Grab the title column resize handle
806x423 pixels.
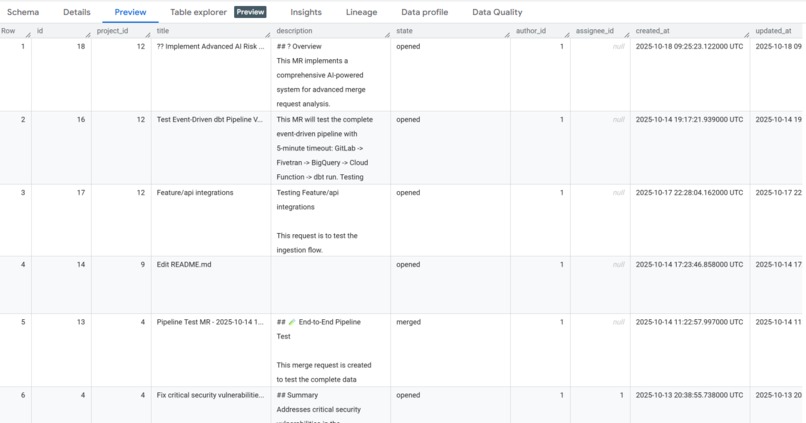(268, 35)
